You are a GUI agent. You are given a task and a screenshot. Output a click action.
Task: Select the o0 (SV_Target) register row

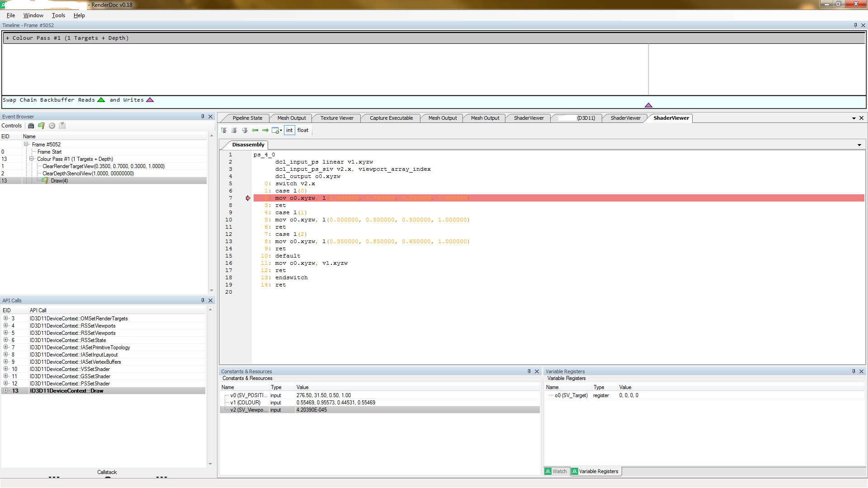coord(704,395)
